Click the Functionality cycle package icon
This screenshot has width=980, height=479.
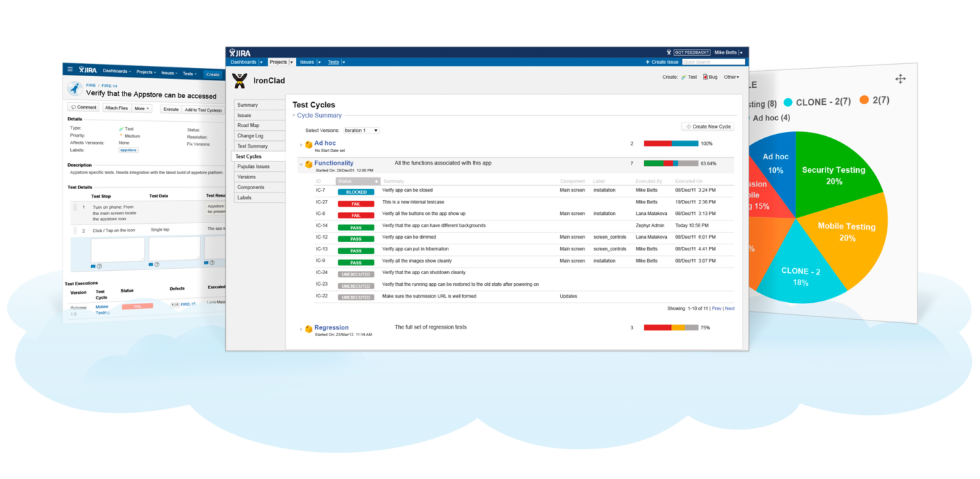pos(308,164)
